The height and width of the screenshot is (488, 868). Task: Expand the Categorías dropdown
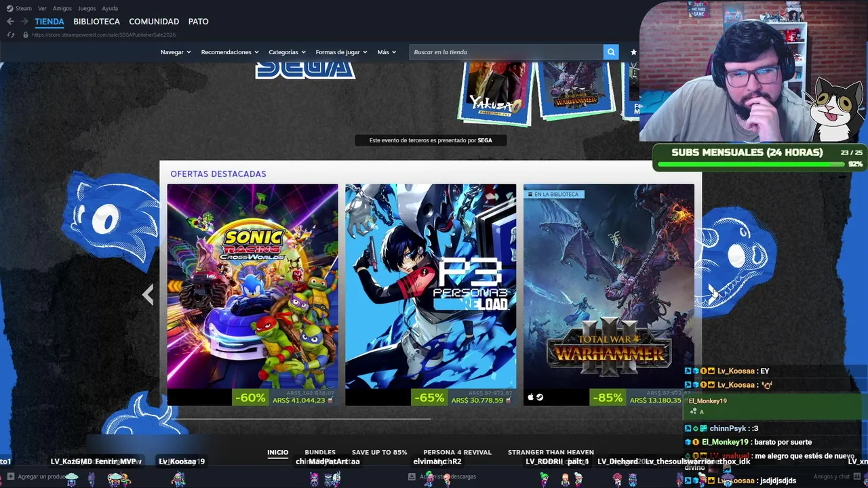pyautogui.click(x=287, y=52)
